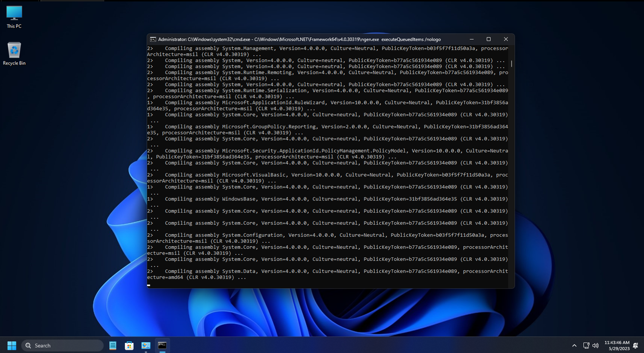
Task: Click the Microsoft.GroupPolicy.Reporting line
Action: (x=328, y=130)
